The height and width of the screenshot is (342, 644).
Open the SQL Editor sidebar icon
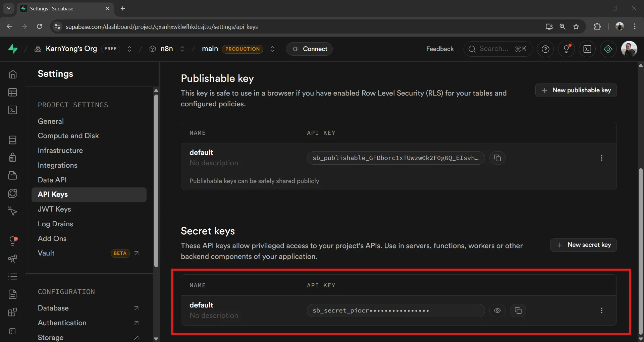click(x=13, y=110)
